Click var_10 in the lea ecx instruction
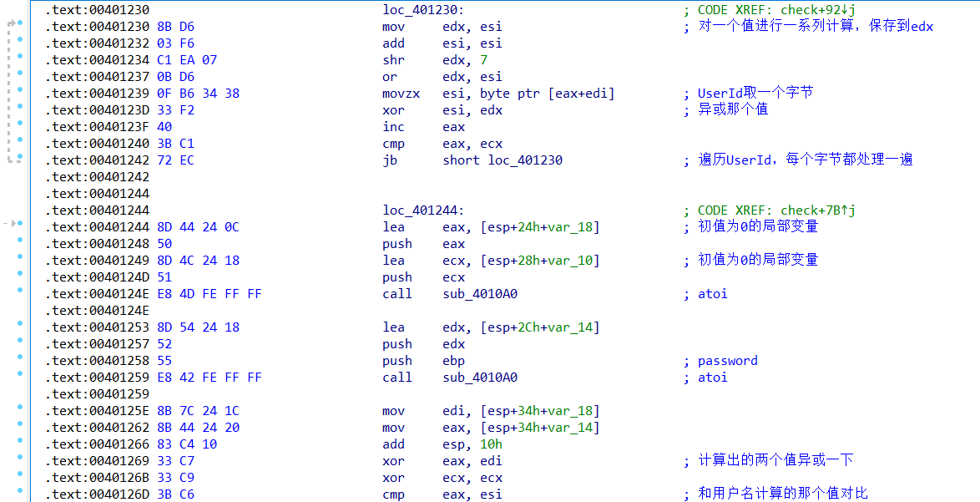Screen dimensions: 980x502 (570, 261)
